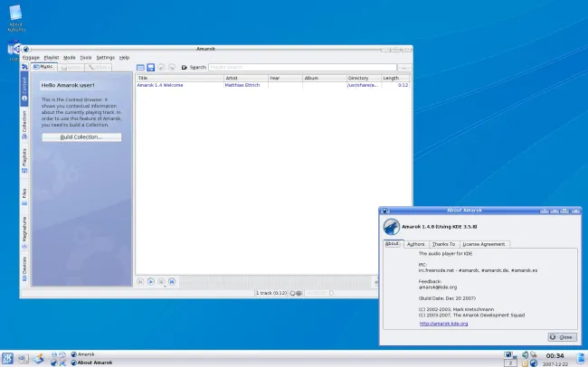
Task: Switch to License Agreement tab
Action: pos(484,244)
